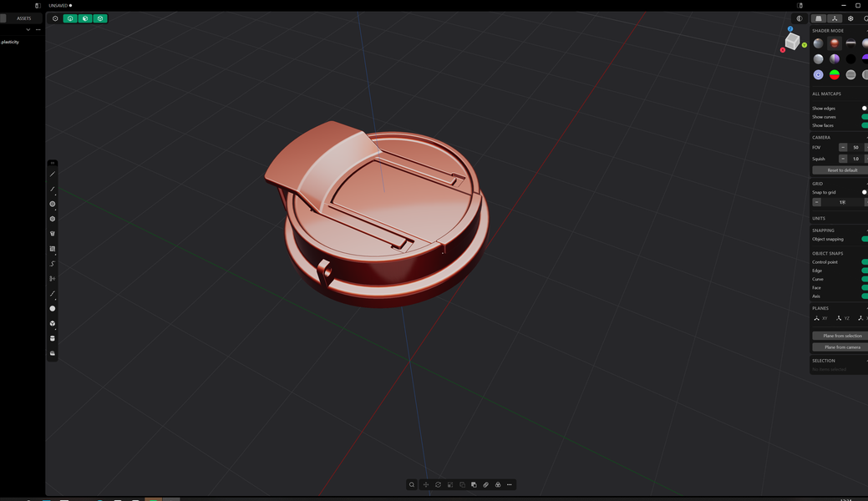Expand the chevron dropdown under ASSETS

(28, 30)
